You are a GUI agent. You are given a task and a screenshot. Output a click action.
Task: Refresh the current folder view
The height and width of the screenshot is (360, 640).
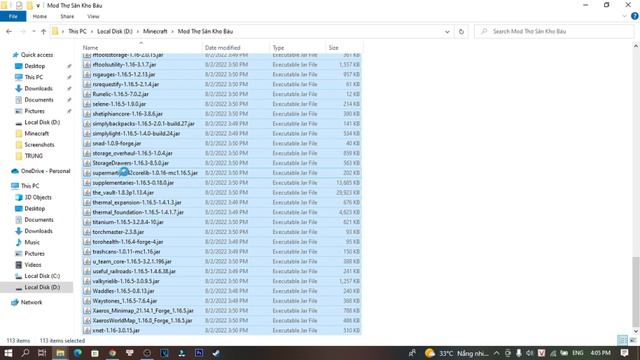pos(461,31)
